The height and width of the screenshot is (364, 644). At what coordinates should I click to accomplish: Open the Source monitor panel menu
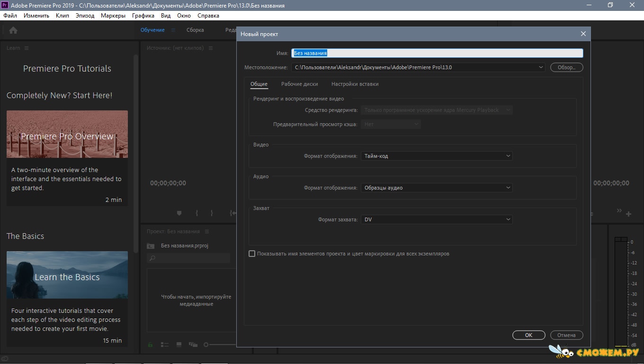pyautogui.click(x=211, y=48)
